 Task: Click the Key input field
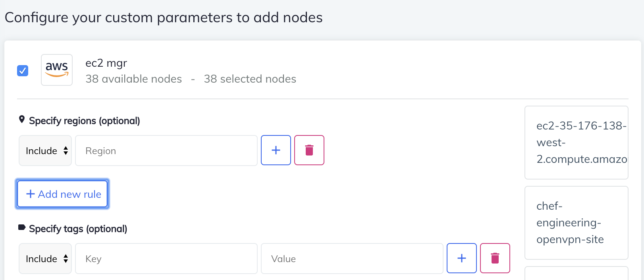pyautogui.click(x=166, y=259)
